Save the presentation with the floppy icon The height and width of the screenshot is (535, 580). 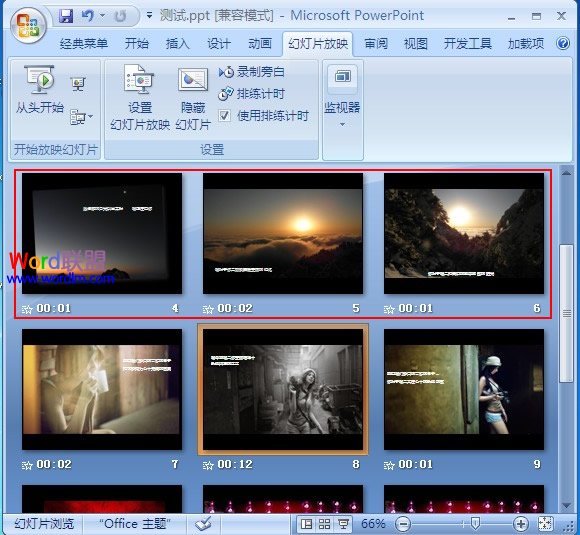coord(66,16)
